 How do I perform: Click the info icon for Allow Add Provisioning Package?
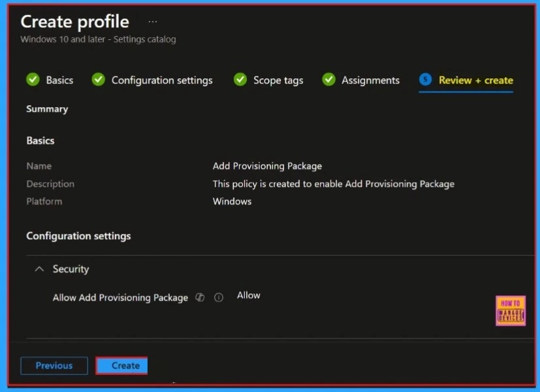(x=219, y=297)
